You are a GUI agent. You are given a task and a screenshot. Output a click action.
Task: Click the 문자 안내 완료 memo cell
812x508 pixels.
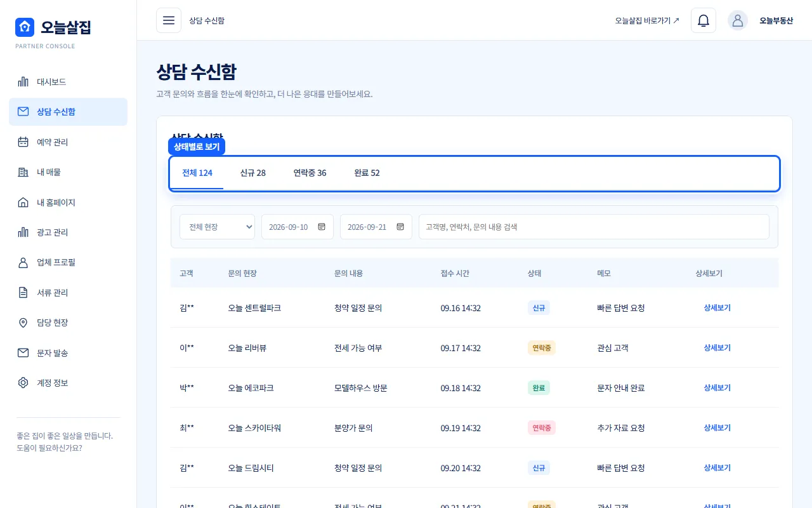pos(621,388)
